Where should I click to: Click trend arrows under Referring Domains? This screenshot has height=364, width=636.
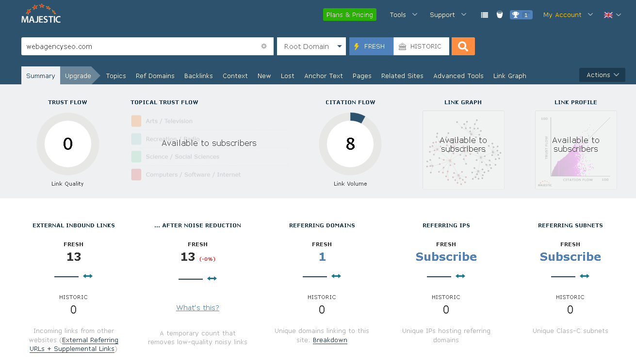coord(336,276)
